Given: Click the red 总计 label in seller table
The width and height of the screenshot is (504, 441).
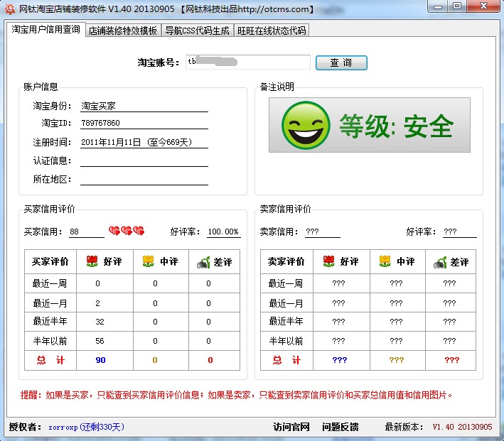Looking at the screenshot, I should (286, 360).
